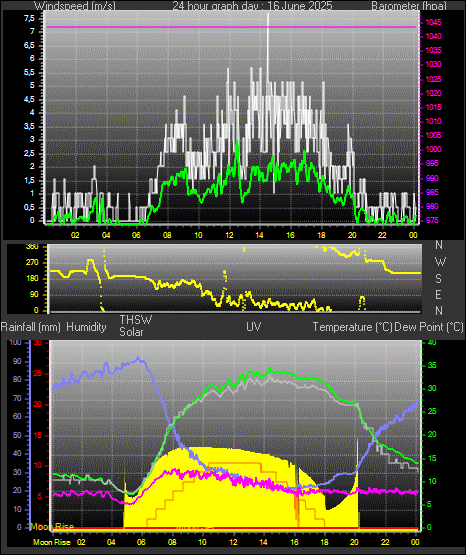Click the 90 value on blue humidity axis
Viewport: 466px width, 555px height.
tap(17, 361)
